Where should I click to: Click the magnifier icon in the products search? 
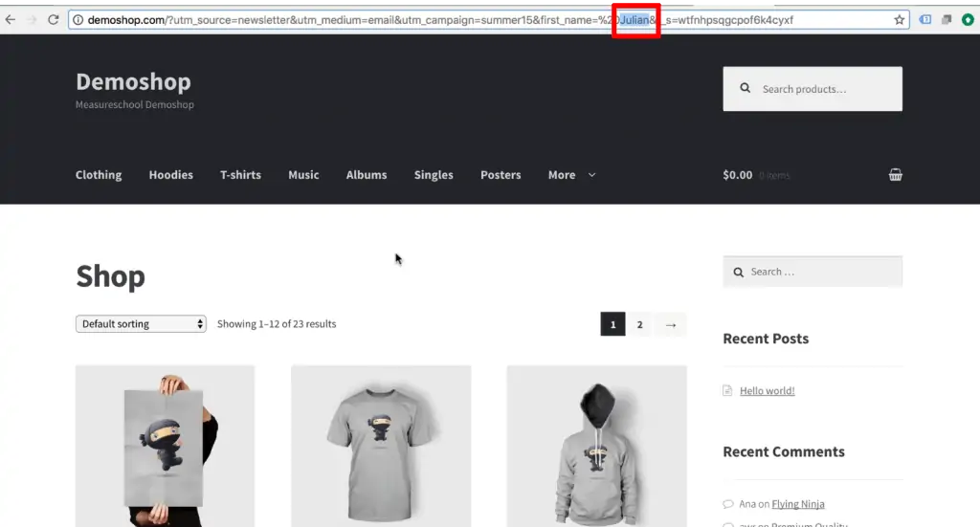tap(745, 89)
